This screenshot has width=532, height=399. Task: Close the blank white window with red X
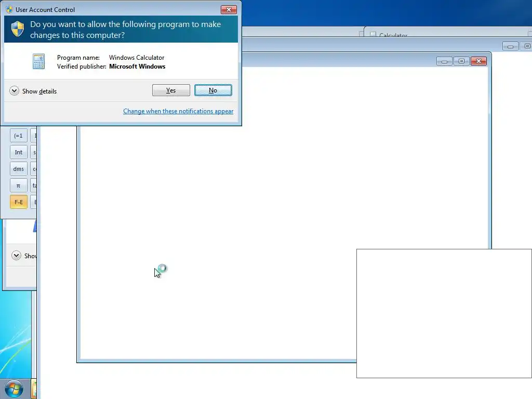point(478,61)
